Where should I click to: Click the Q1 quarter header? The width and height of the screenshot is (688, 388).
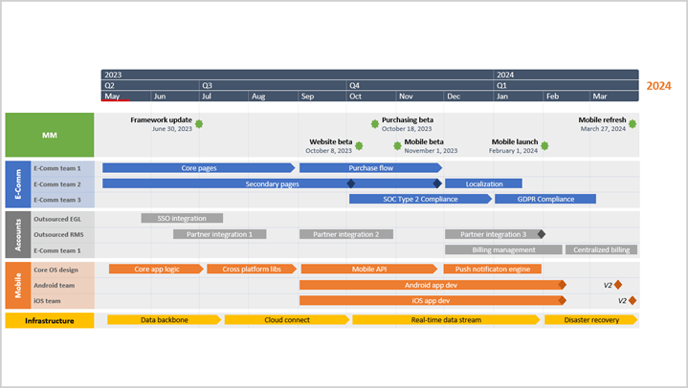click(x=566, y=85)
